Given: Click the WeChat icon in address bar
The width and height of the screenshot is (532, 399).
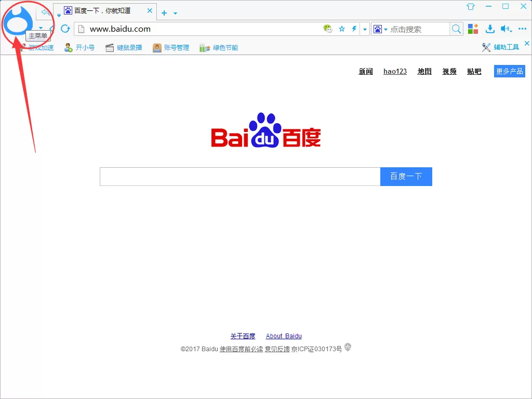Looking at the screenshot, I should [x=328, y=29].
